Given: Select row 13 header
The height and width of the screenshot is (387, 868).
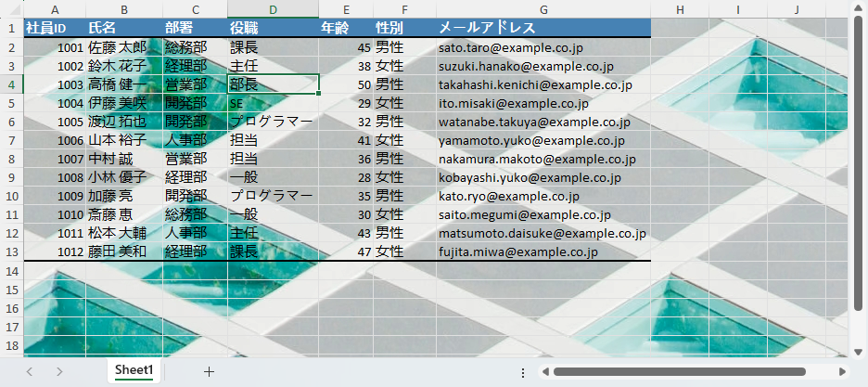Looking at the screenshot, I should click(12, 252).
